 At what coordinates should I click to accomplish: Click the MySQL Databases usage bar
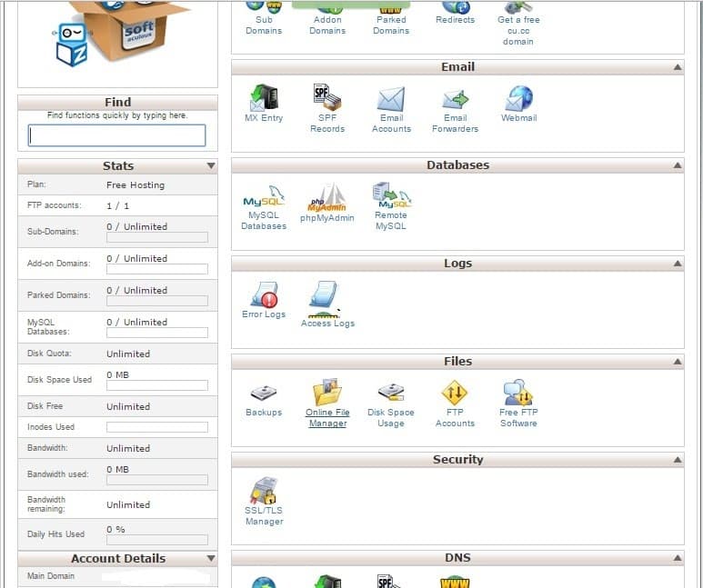[x=157, y=333]
